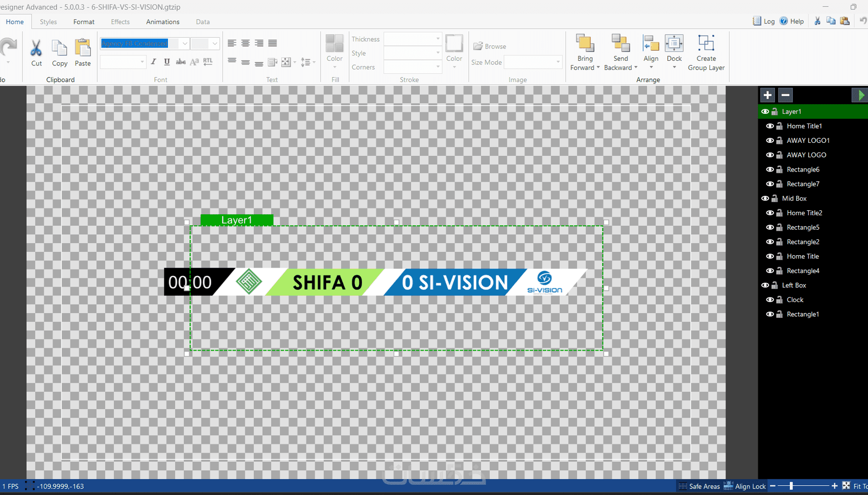The height and width of the screenshot is (495, 868).
Task: Create a group layer
Action: [706, 53]
